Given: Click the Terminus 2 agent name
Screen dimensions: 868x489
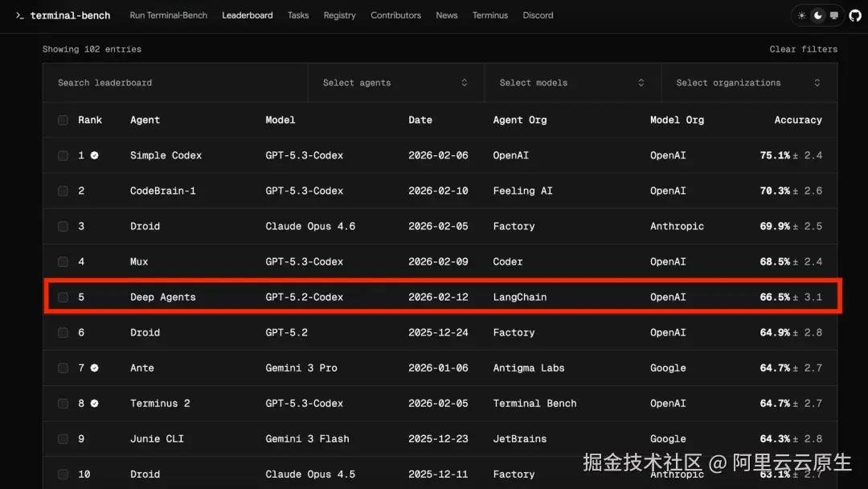Looking at the screenshot, I should [x=160, y=404].
